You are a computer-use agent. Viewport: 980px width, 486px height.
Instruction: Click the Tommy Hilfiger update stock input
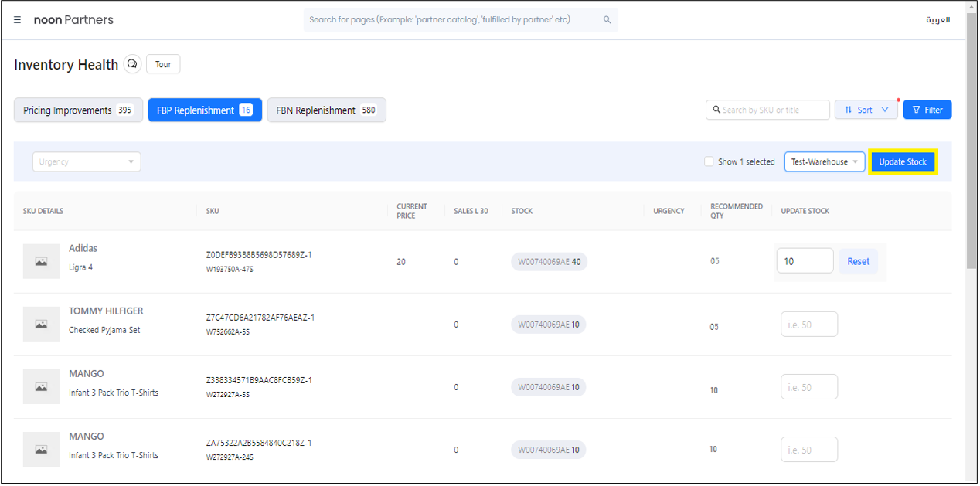808,325
